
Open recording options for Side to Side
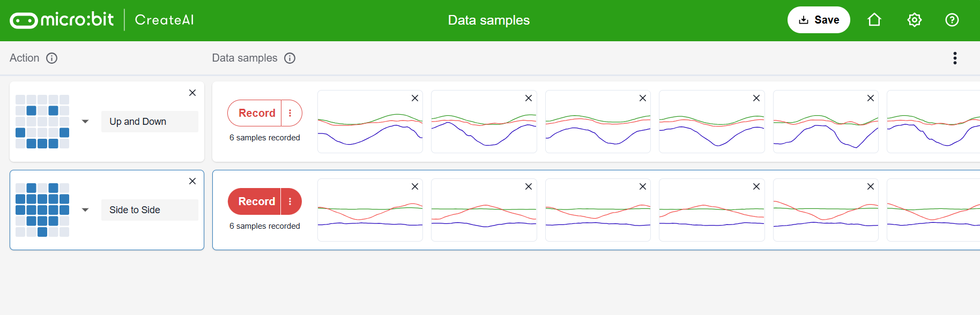click(290, 201)
